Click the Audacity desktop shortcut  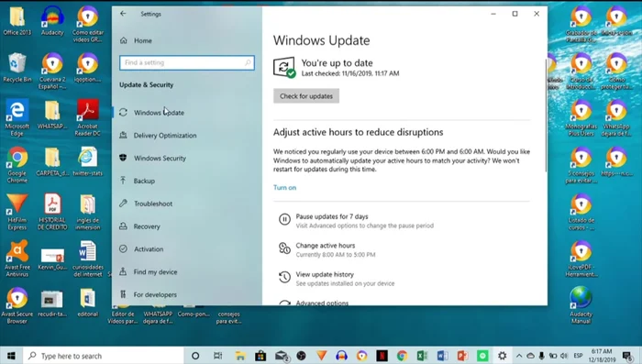pos(52,21)
